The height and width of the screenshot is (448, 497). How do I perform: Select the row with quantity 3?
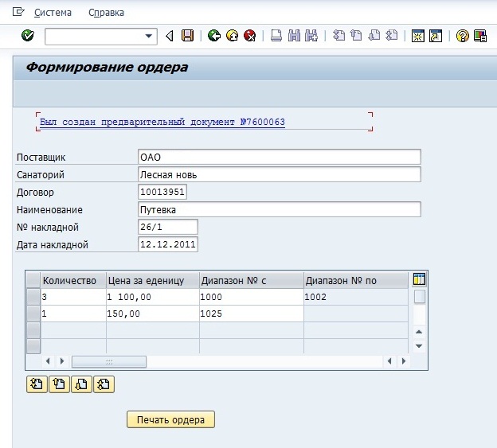click(x=33, y=297)
